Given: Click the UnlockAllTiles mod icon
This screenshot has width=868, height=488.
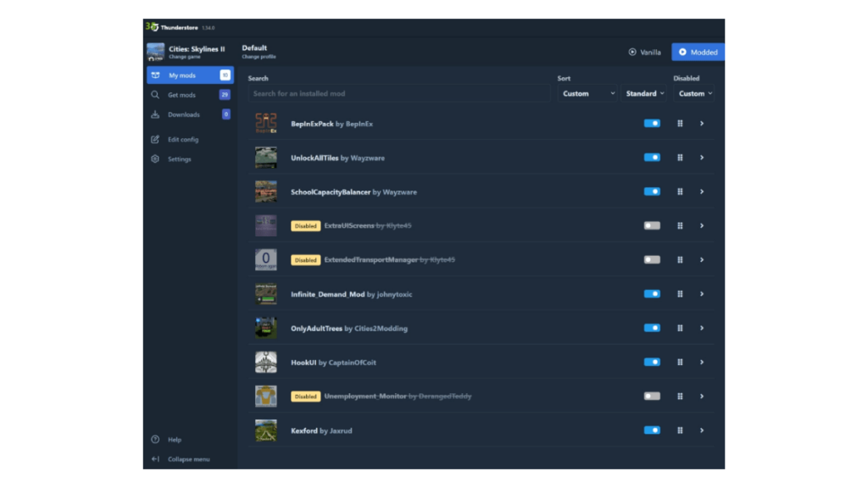Looking at the screenshot, I should tap(265, 158).
